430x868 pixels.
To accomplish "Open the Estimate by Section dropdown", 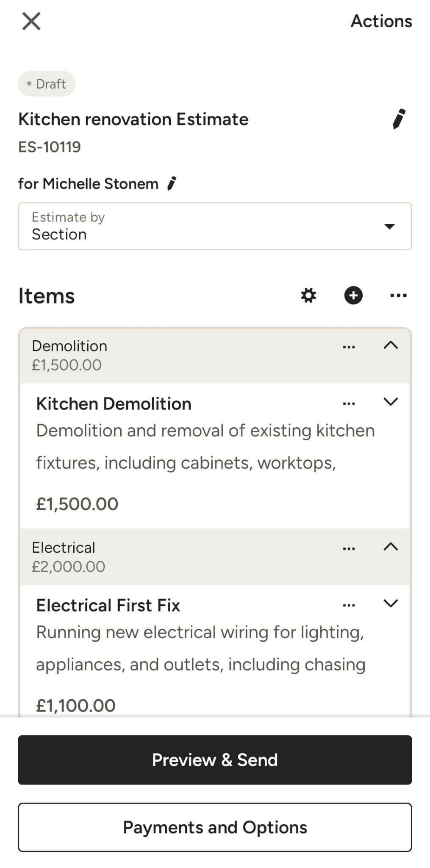I will tap(215, 226).
